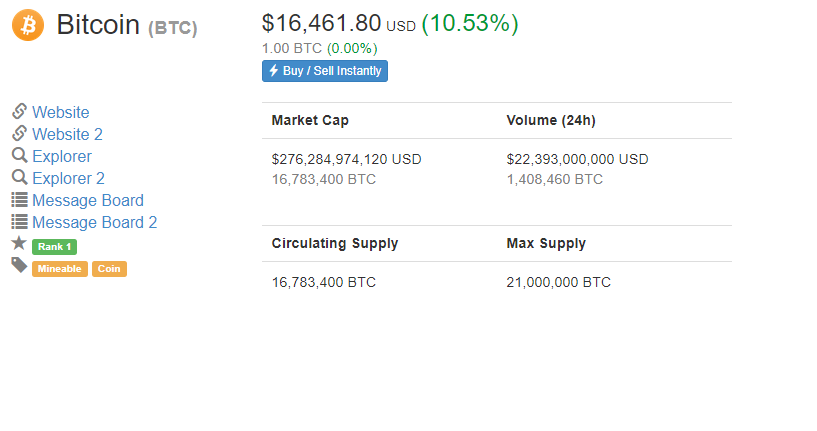817x431 pixels.
Task: Click the chain-link icon beside Website 2
Action: (19, 133)
